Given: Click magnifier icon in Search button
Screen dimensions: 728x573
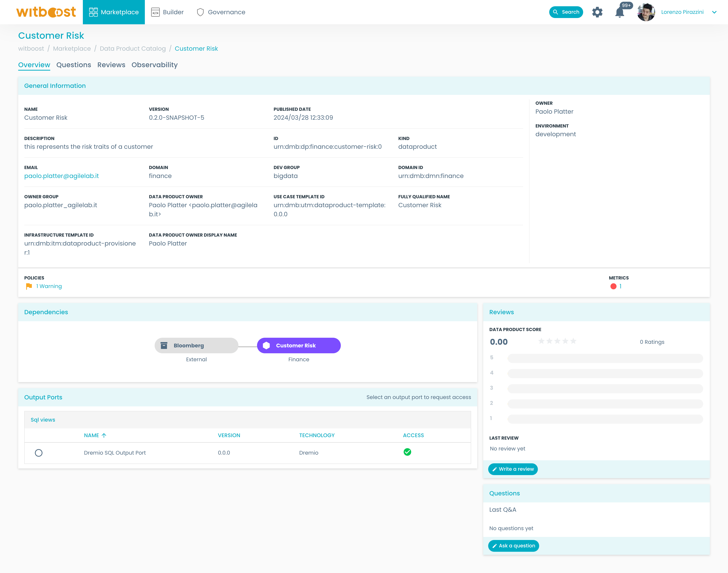Looking at the screenshot, I should click(x=555, y=12).
